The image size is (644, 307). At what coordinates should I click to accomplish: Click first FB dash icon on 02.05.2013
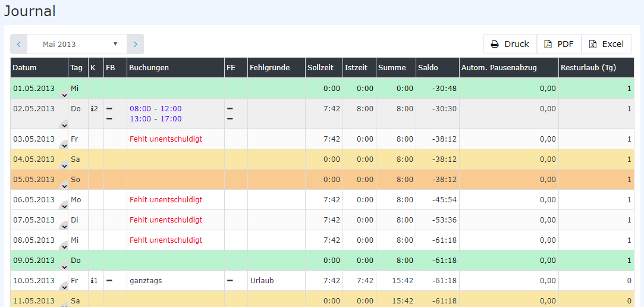[109, 109]
